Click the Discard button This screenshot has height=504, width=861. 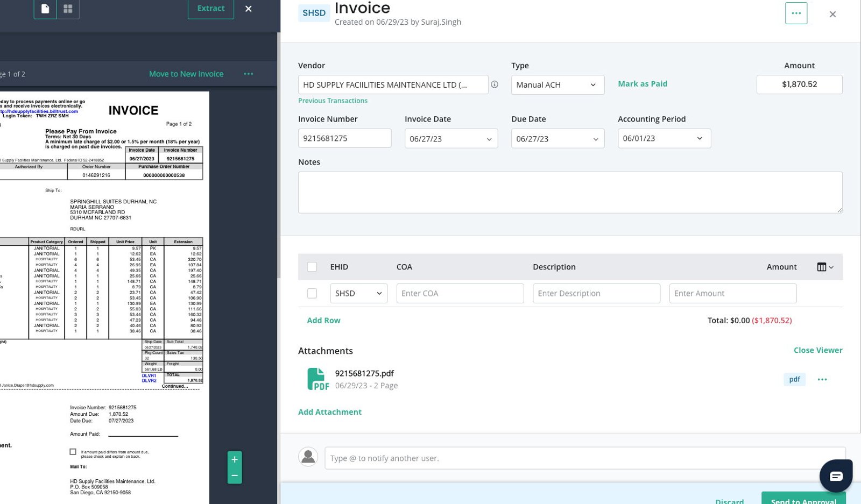(729, 501)
